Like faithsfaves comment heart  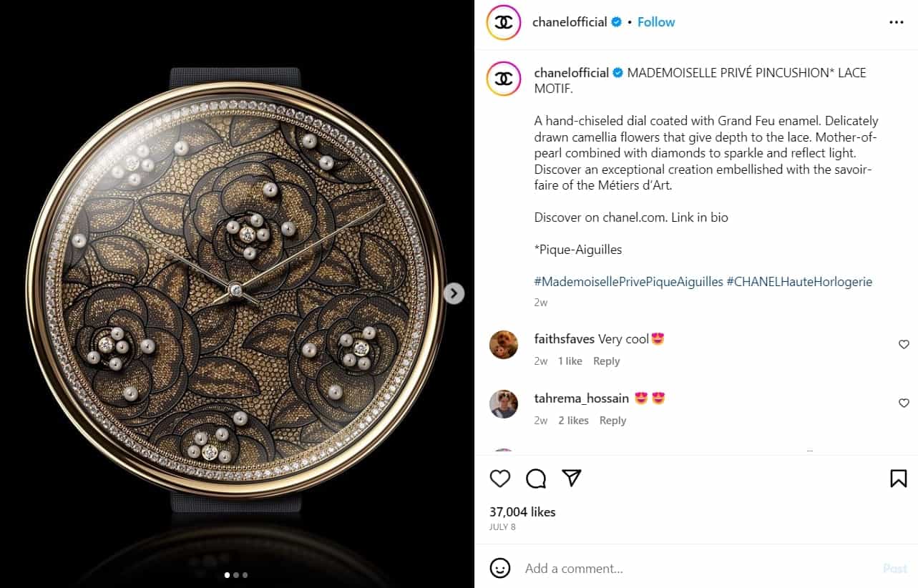(x=904, y=345)
